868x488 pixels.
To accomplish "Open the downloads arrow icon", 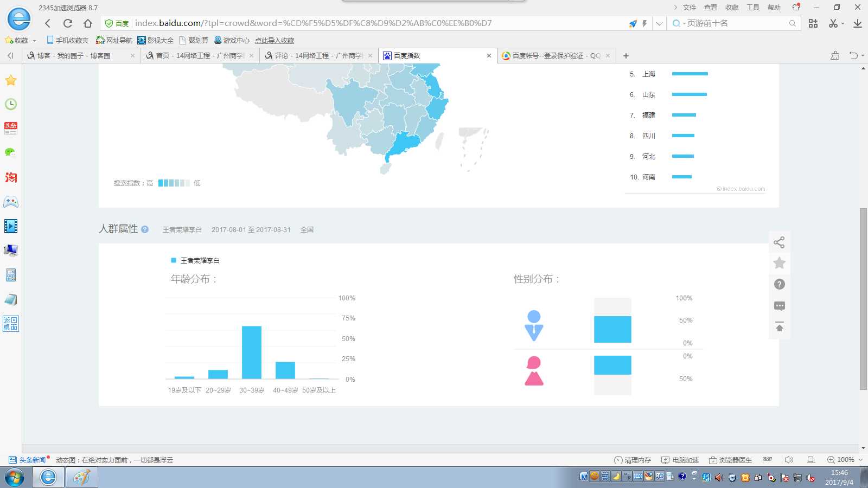I will (x=858, y=23).
